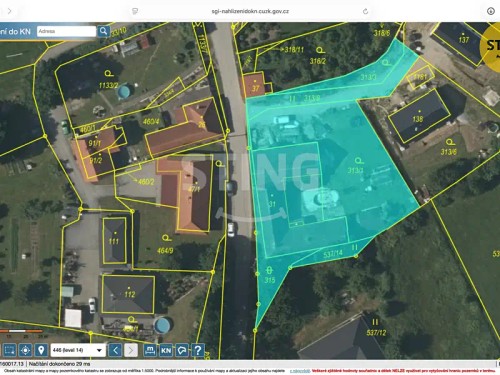The width and height of the screenshot is (500, 375).
Task: Activate the rectangle area selection tool
Action: point(9,350)
